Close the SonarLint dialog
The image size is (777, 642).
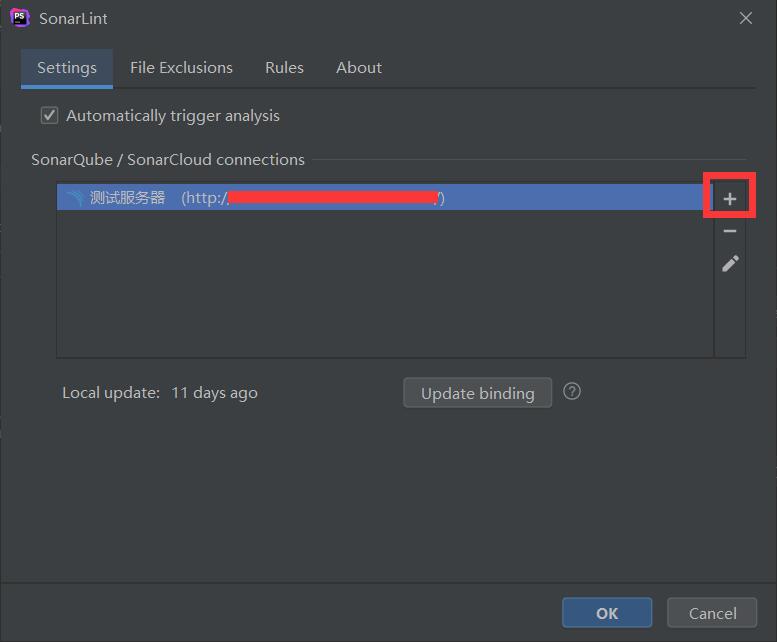click(745, 18)
